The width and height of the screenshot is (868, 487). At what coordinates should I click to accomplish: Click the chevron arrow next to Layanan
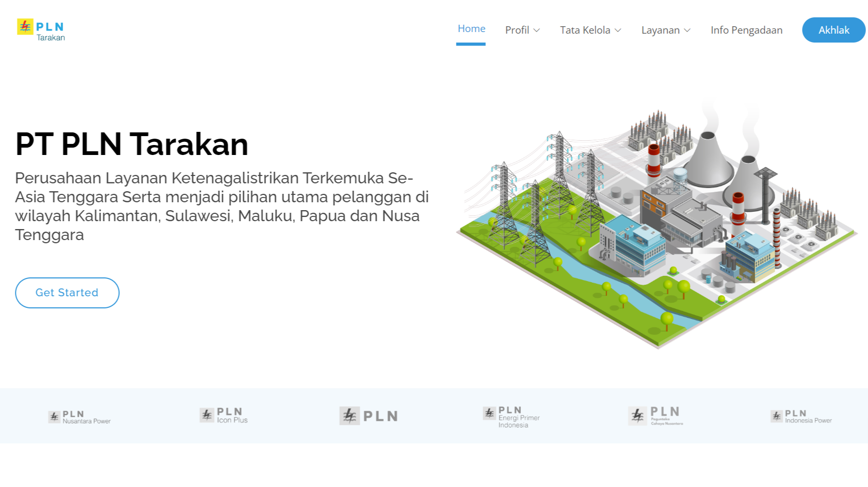click(687, 30)
